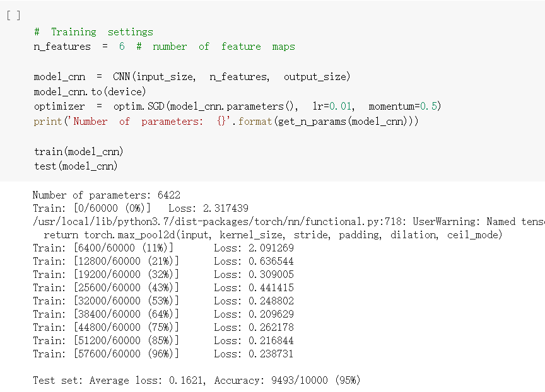Image resolution: width=545 pixels, height=392 pixels.
Task: Click the train(model_cnn) call
Action: pyautogui.click(x=79, y=152)
